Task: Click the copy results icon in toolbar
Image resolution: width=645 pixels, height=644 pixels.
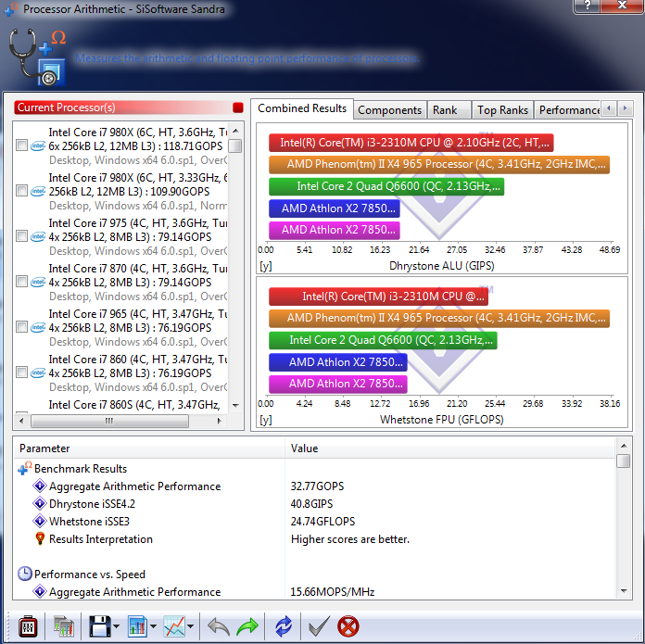Action: click(64, 626)
